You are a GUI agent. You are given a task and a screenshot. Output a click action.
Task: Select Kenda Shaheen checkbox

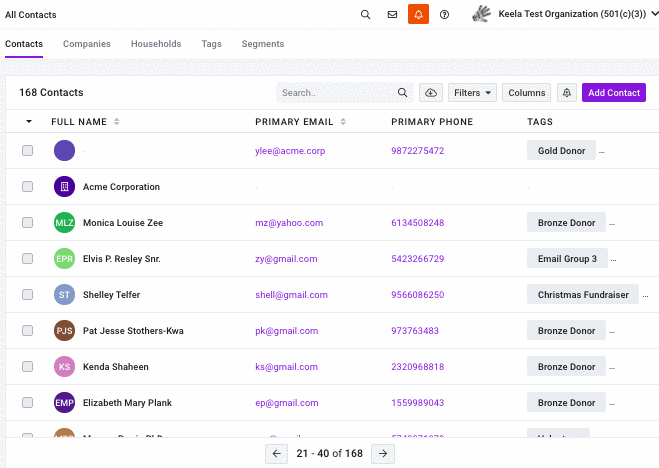27,367
